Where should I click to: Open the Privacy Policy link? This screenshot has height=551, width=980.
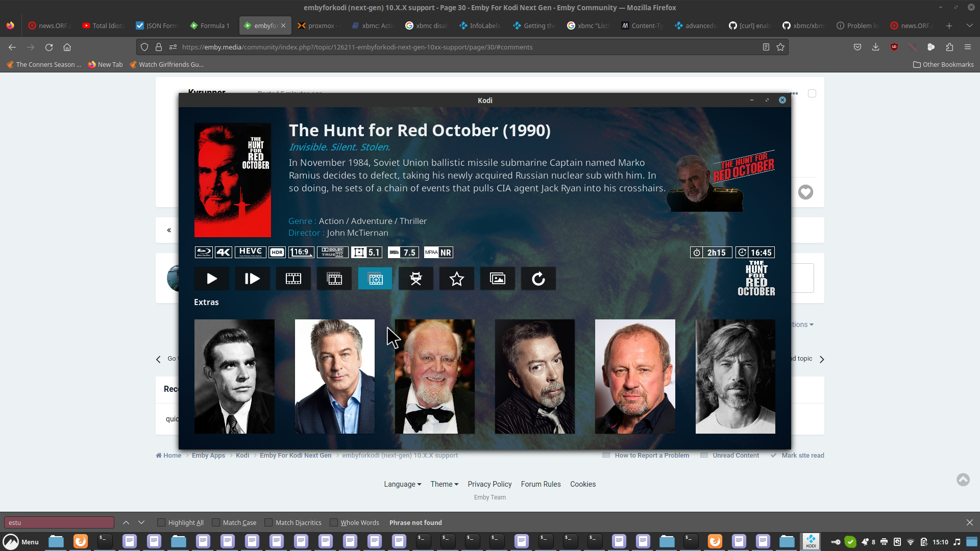[489, 484]
